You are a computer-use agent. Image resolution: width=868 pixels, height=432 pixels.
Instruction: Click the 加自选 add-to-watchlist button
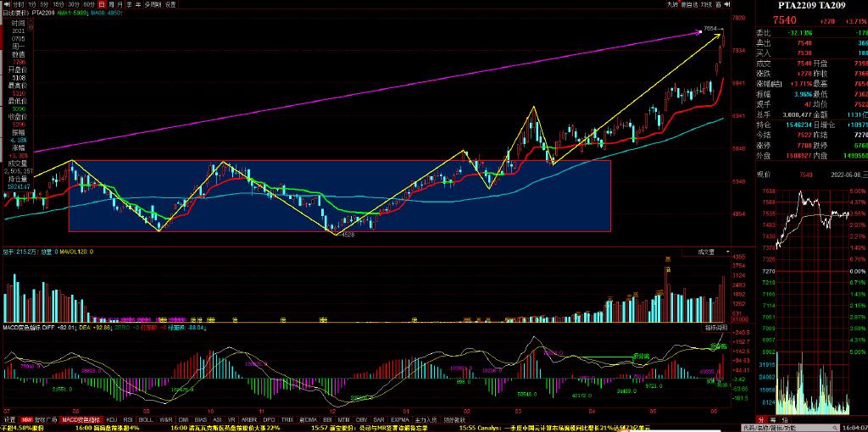688,4
